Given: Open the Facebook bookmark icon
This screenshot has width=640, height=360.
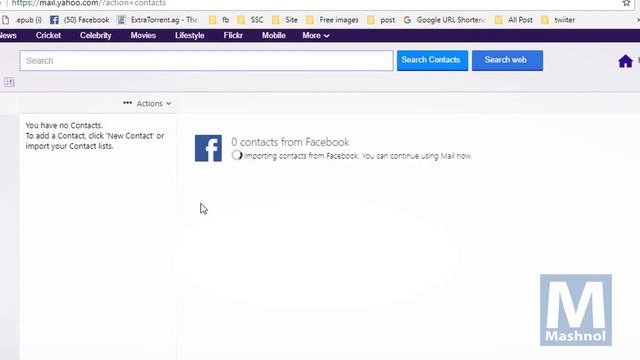Looking at the screenshot, I should click(x=54, y=20).
